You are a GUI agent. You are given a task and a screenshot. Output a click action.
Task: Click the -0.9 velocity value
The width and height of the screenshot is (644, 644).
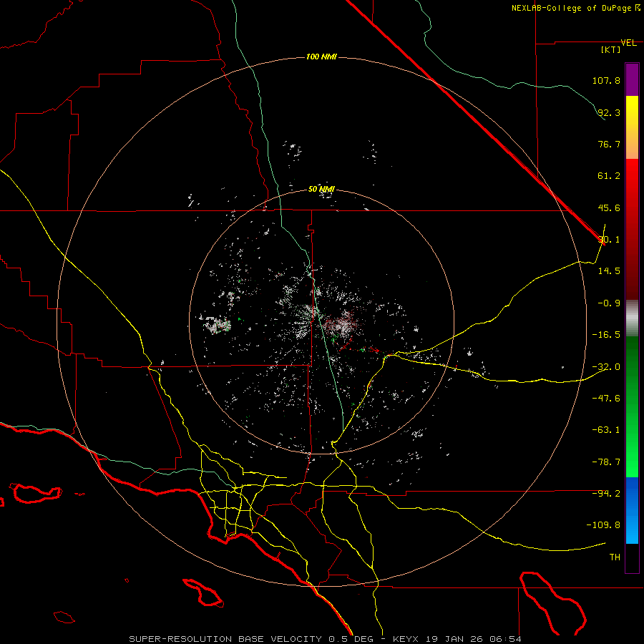coord(609,303)
